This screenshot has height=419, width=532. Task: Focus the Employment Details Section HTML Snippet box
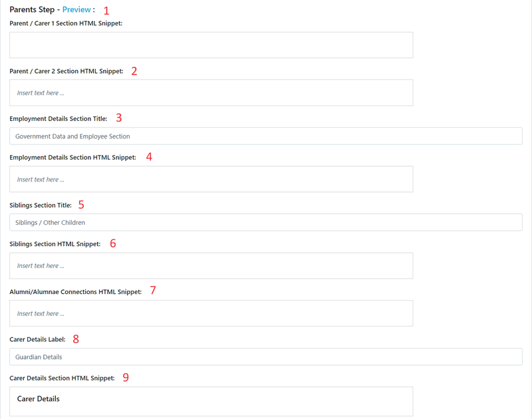[210, 179]
